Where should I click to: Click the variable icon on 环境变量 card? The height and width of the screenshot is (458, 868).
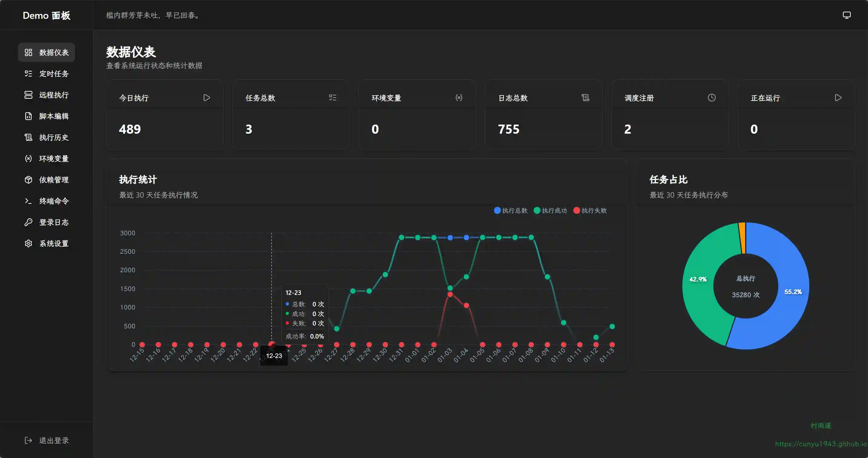tap(459, 98)
